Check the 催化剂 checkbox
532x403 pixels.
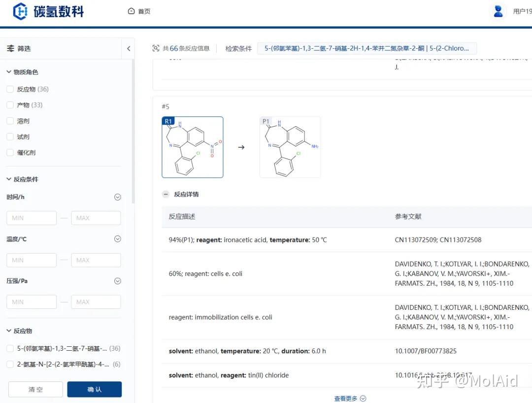click(10, 153)
